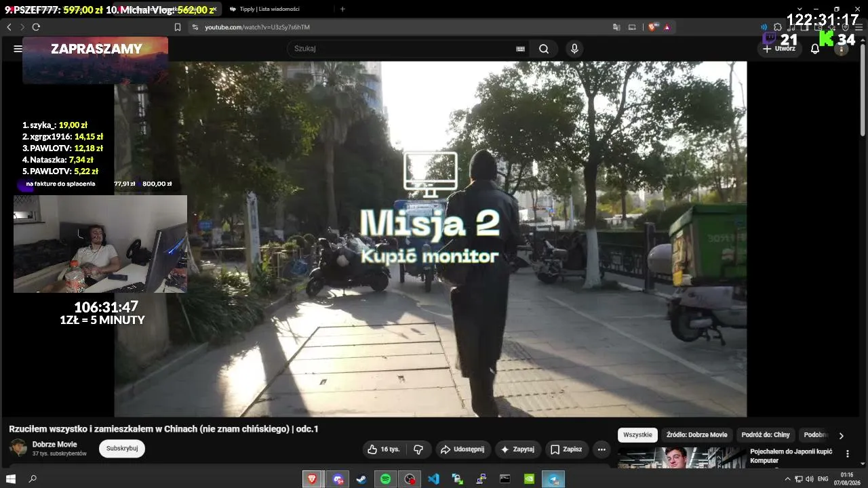Launch Steam from the taskbar
868x488 pixels.
tap(361, 479)
